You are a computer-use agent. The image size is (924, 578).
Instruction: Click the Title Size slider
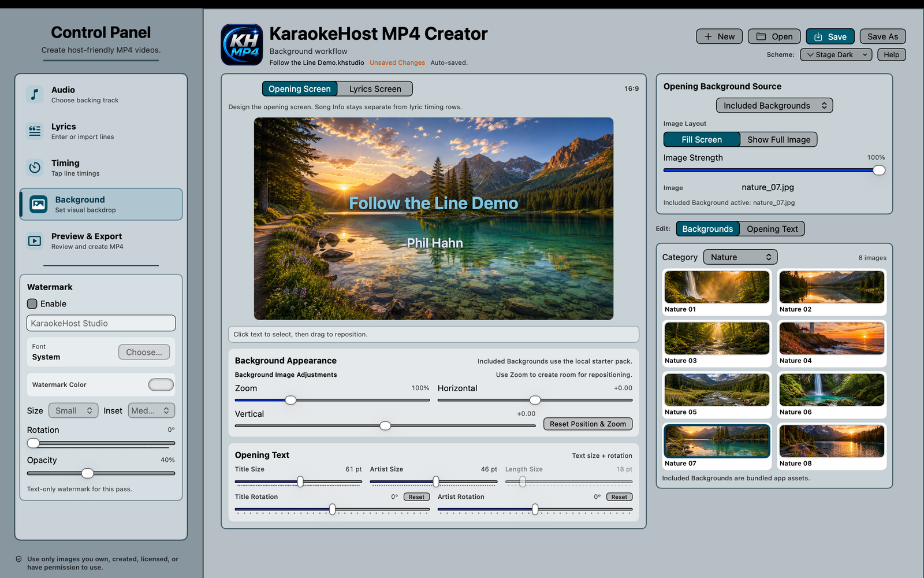tap(299, 481)
